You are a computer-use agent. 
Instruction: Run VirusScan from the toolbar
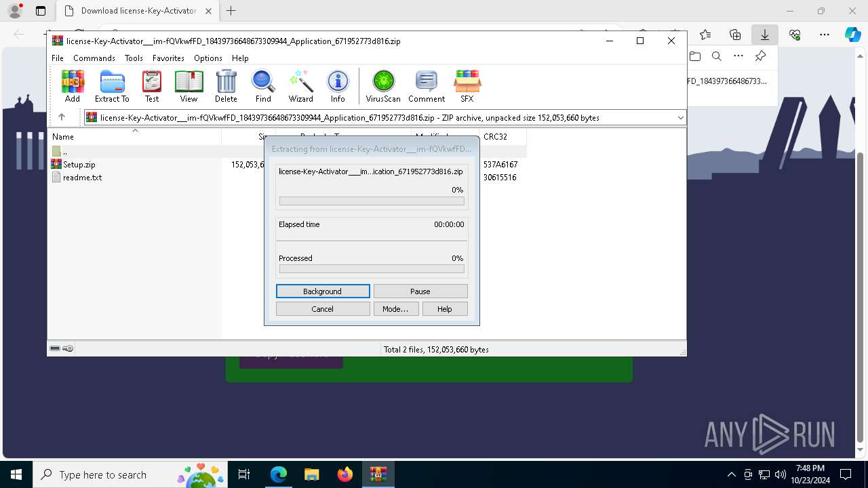[383, 86]
